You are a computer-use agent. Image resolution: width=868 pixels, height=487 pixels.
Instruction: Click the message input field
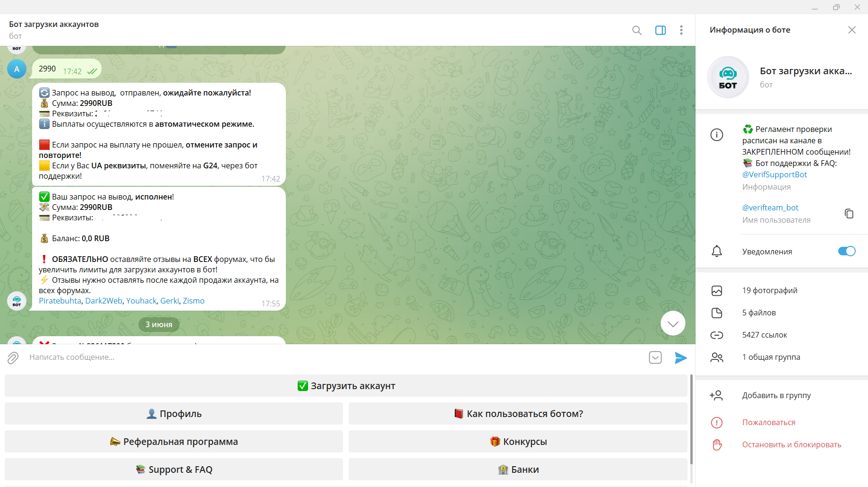pos(331,357)
